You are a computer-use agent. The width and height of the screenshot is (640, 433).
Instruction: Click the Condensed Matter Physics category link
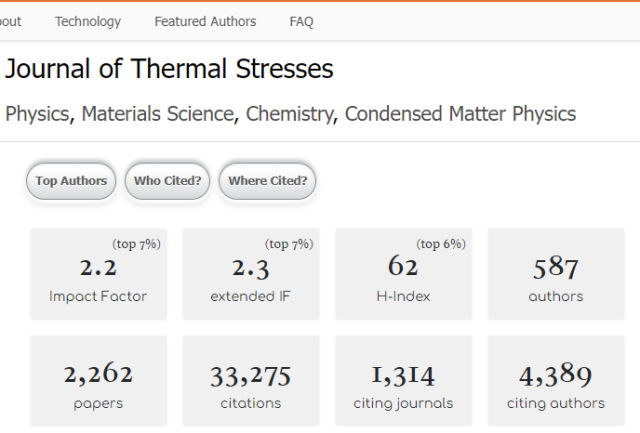pyautogui.click(x=460, y=114)
